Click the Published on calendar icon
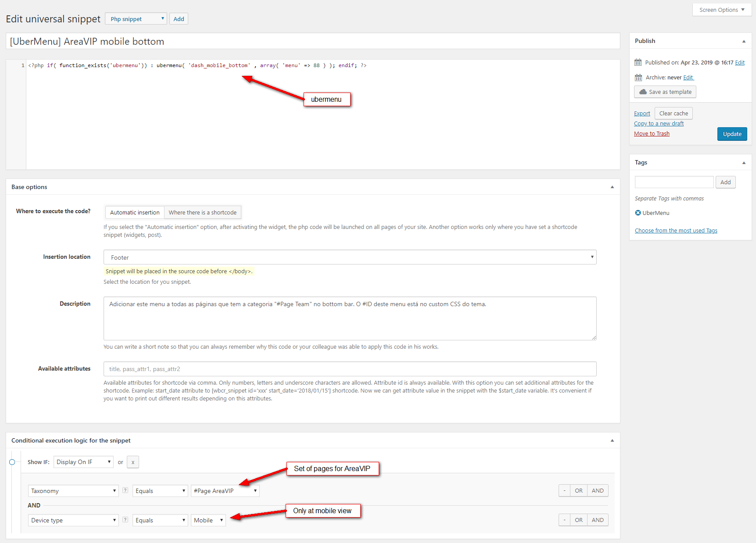This screenshot has height=543, width=756. click(x=638, y=62)
